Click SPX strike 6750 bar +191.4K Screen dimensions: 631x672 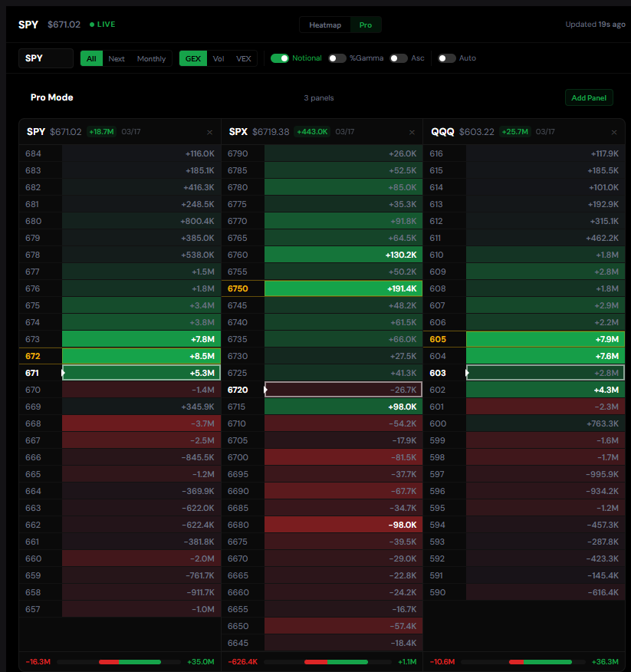tap(343, 288)
